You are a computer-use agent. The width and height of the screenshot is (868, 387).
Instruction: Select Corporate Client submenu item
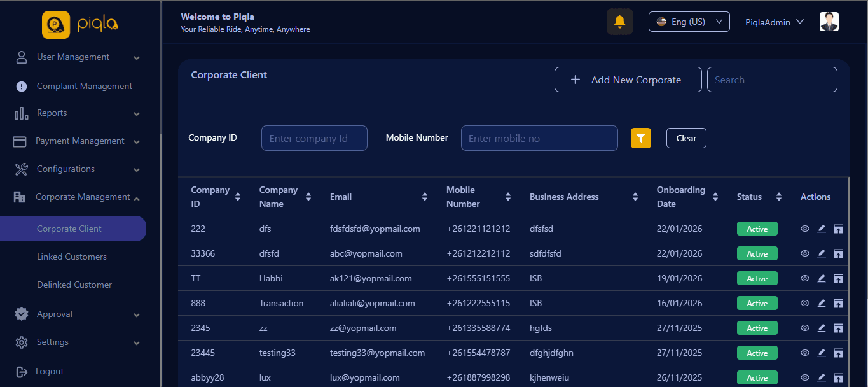(73, 229)
